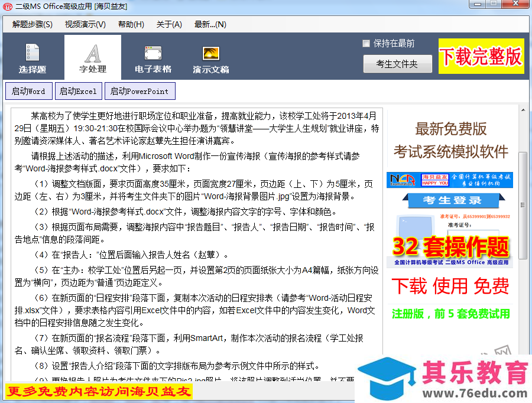The width and height of the screenshot is (532, 403).
Task: Click the 启动Excel button
Action: coord(79,91)
